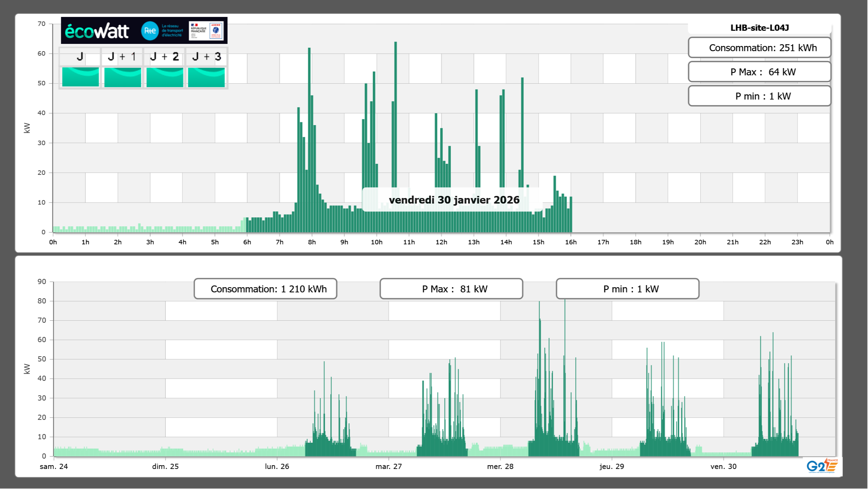Click the P Max 64 kW box
Viewport: 868px width, 489px height.
click(x=759, y=72)
